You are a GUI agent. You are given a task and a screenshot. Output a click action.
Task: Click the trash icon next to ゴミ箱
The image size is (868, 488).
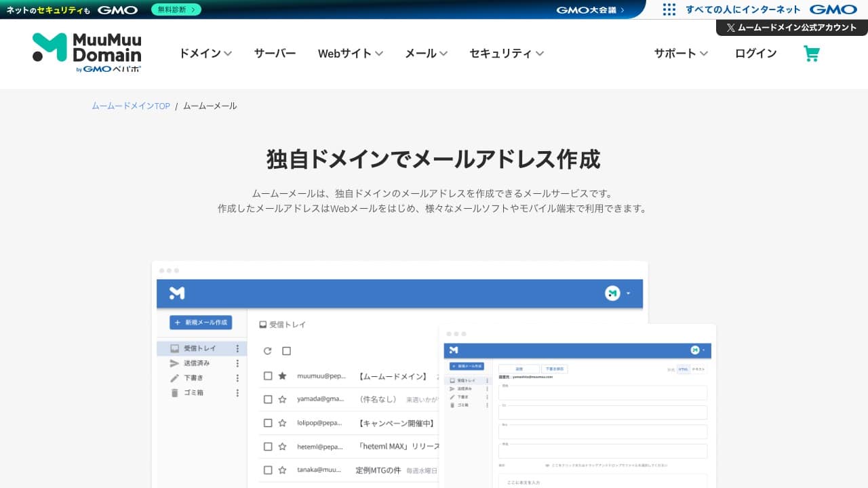click(x=175, y=393)
